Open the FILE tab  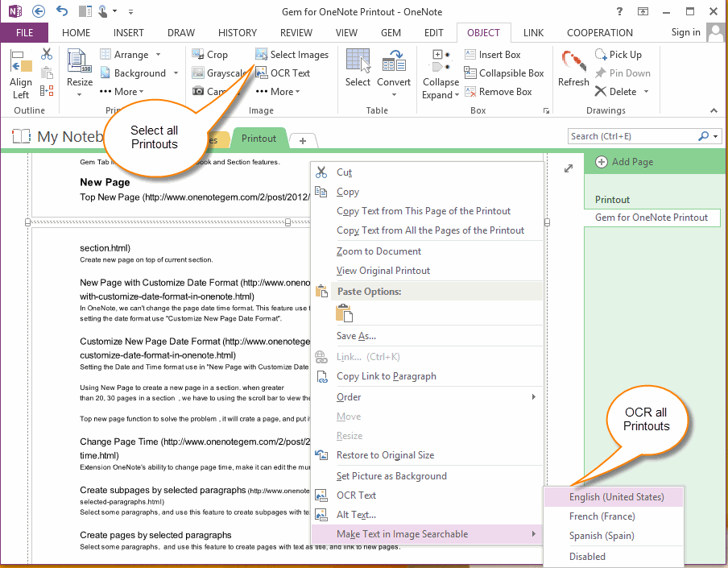click(25, 32)
